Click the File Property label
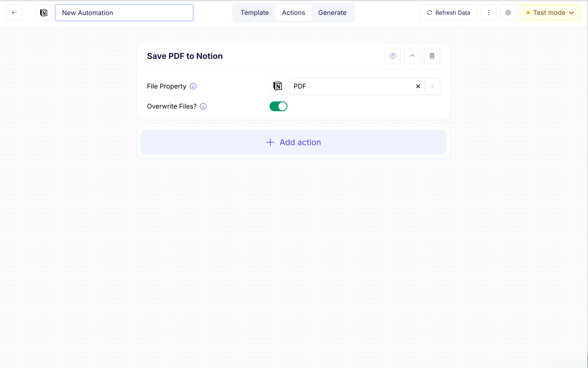This screenshot has height=368, width=588. pyautogui.click(x=166, y=86)
